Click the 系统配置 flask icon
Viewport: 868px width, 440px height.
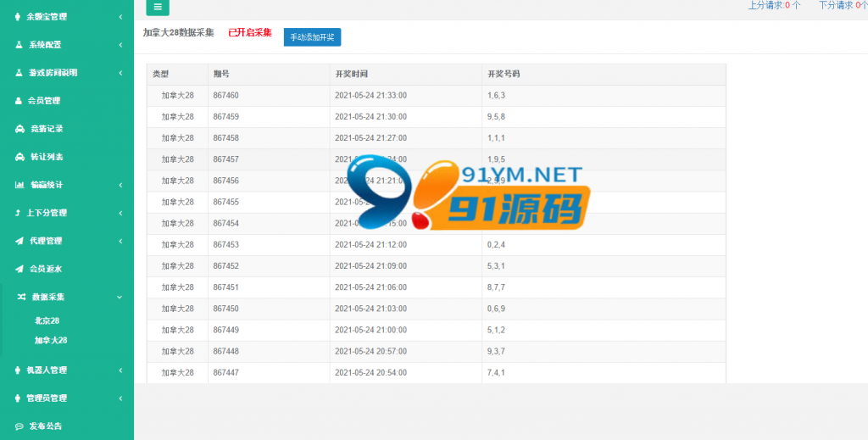[19, 45]
